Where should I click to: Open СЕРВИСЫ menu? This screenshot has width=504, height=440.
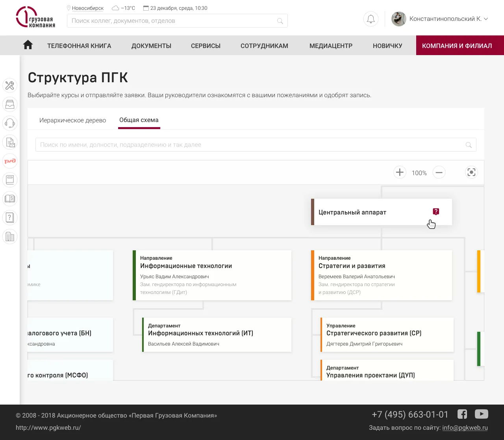(206, 46)
